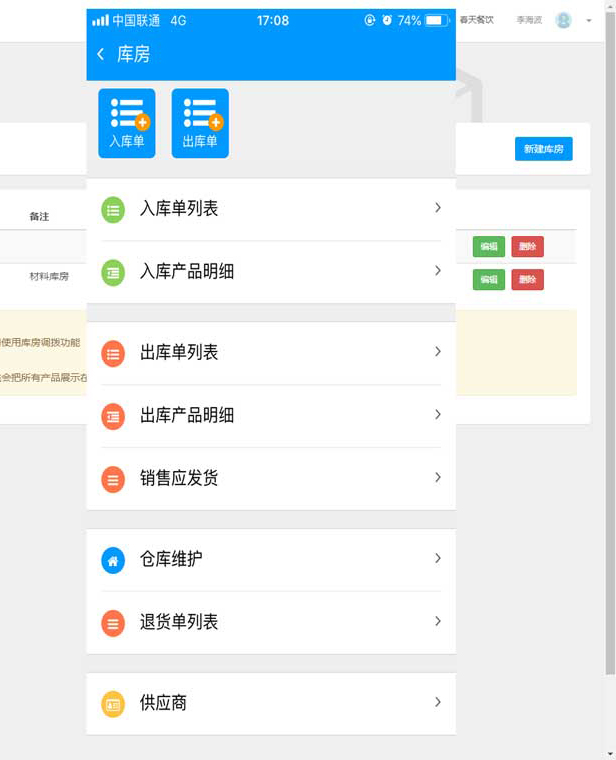Click the red 删除 button for 材料库房

(527, 279)
